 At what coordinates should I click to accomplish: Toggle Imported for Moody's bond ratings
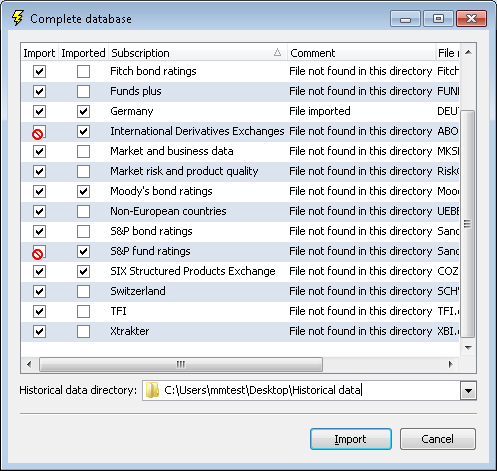pyautogui.click(x=83, y=191)
